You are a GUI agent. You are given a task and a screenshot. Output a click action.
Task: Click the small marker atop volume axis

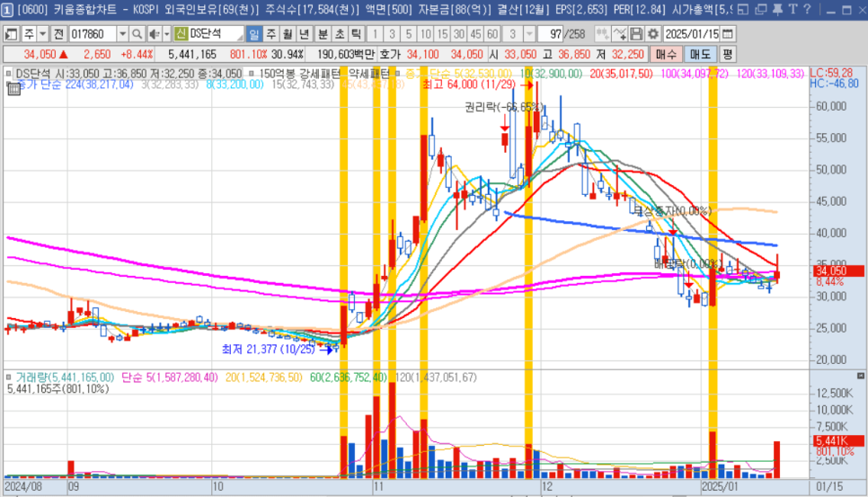pos(860,376)
